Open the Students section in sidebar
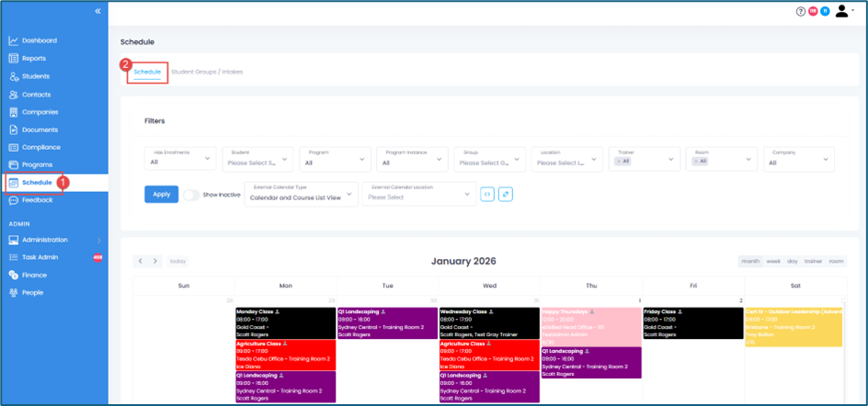The height and width of the screenshot is (406, 868). [x=35, y=76]
